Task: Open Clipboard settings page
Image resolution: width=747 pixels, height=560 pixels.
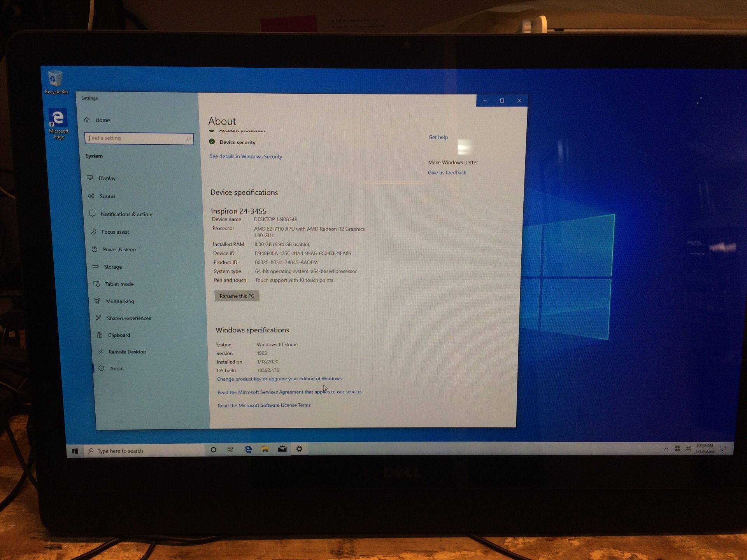Action: point(119,335)
